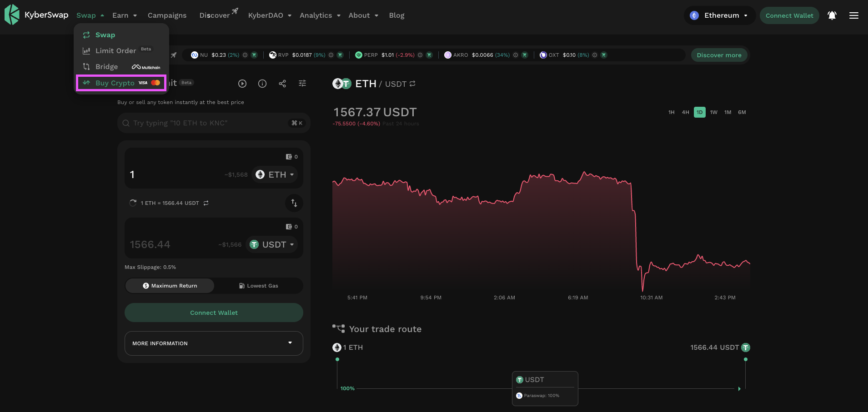Set chart timeframe to 1H

coord(672,112)
